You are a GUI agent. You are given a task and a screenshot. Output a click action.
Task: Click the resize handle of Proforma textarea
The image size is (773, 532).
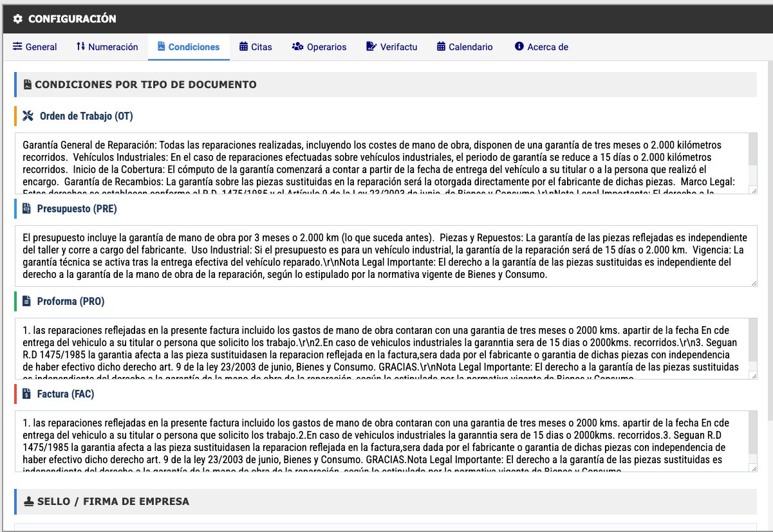coord(754,375)
